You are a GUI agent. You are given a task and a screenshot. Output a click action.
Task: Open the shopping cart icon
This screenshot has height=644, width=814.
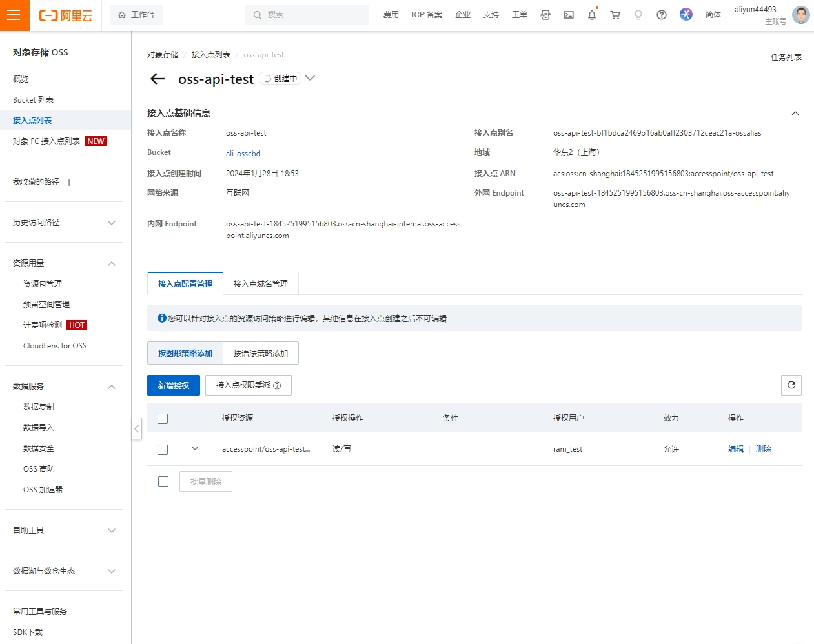[x=615, y=15]
